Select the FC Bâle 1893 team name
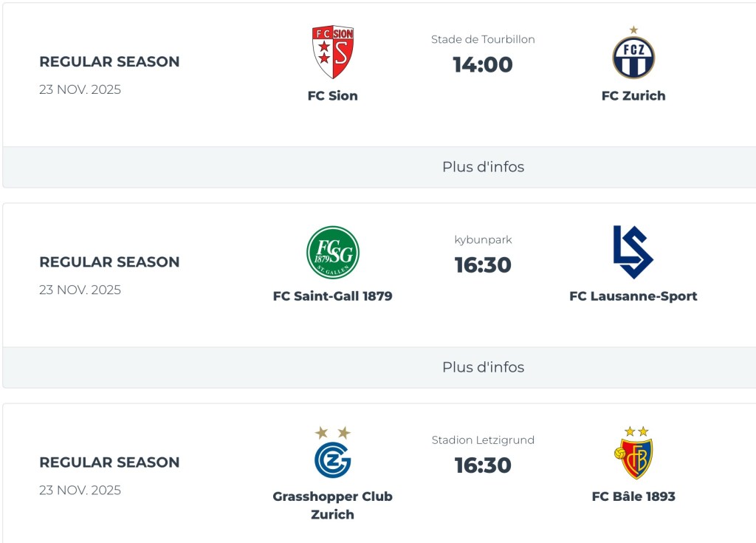Image resolution: width=756 pixels, height=543 pixels. pos(633,496)
